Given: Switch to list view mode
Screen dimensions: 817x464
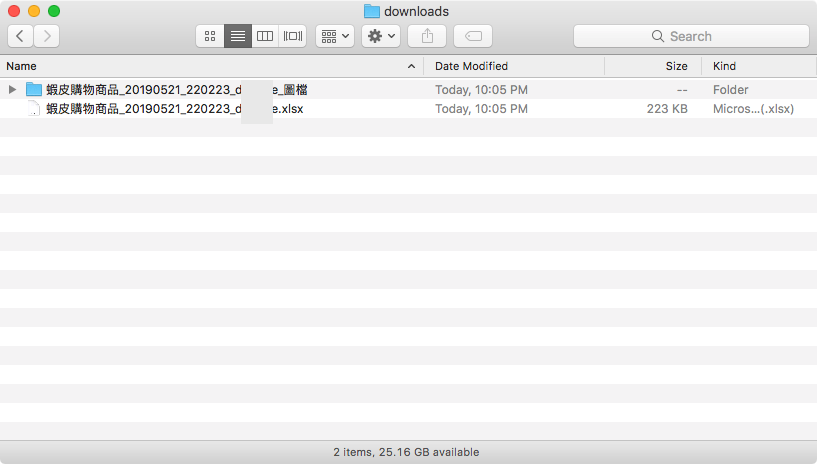Looking at the screenshot, I should click(238, 36).
